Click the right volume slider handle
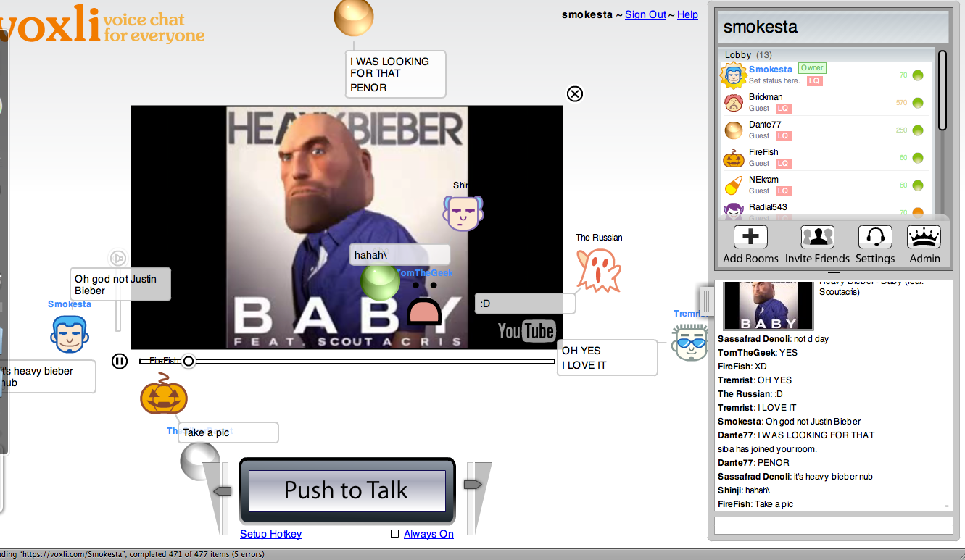 [x=473, y=484]
